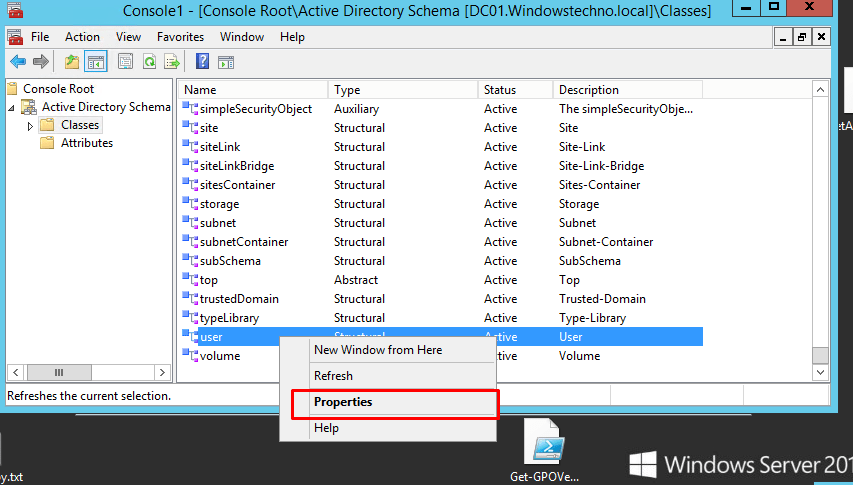The width and height of the screenshot is (853, 485).
Task: Open the Help menu in menu bar
Action: click(292, 37)
